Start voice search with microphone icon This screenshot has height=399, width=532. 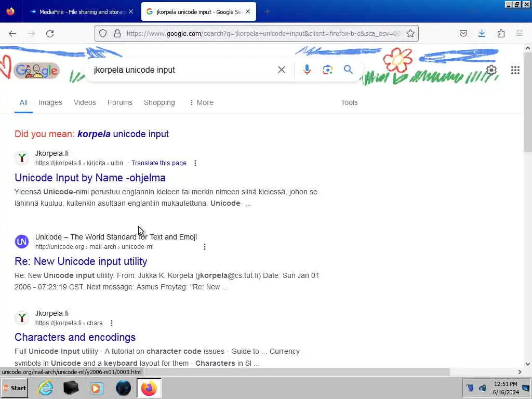click(x=307, y=70)
